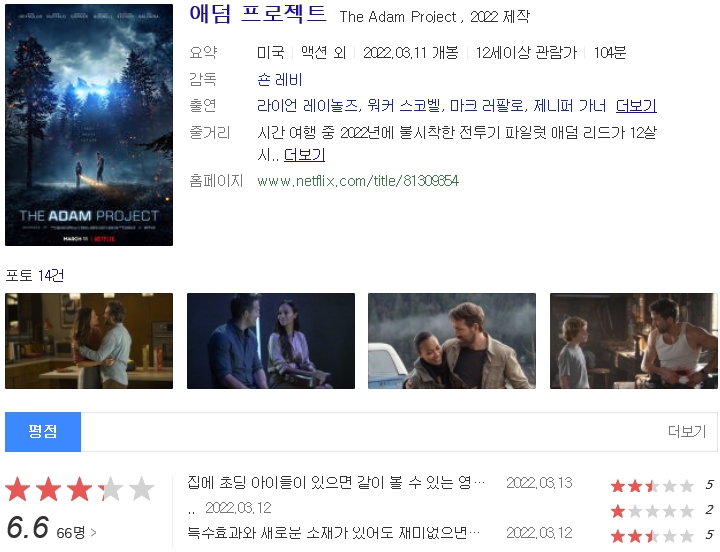The height and width of the screenshot is (552, 720).
Task: Click the large red star rating icons
Action: [x=80, y=489]
